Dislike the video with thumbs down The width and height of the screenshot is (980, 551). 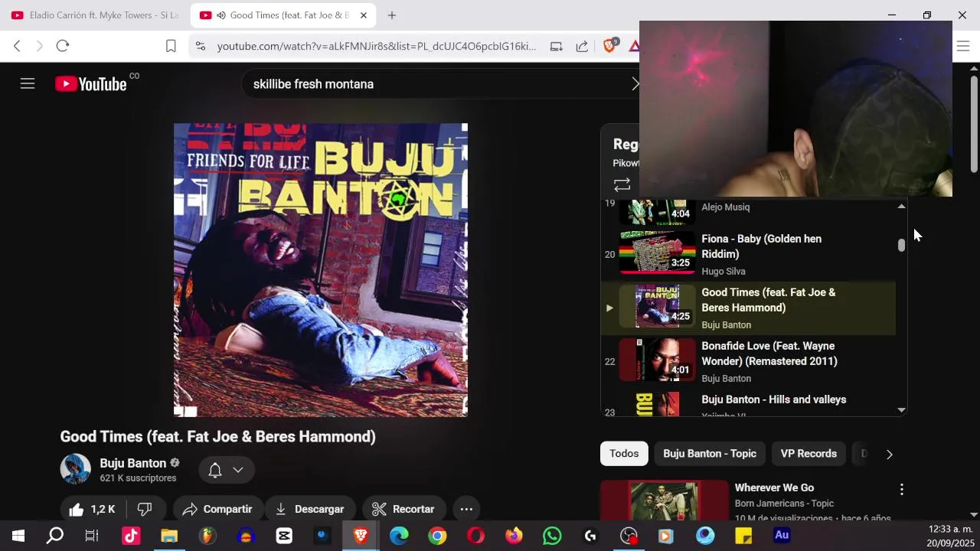pyautogui.click(x=145, y=509)
